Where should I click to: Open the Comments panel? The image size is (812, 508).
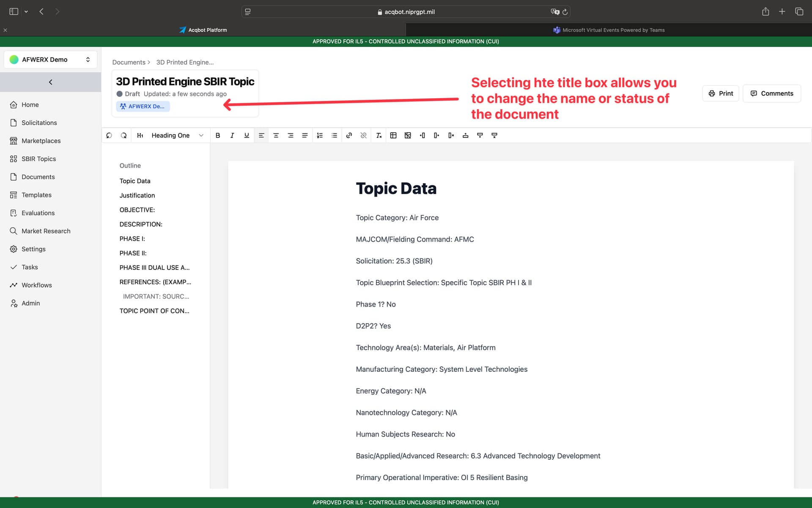(x=772, y=93)
